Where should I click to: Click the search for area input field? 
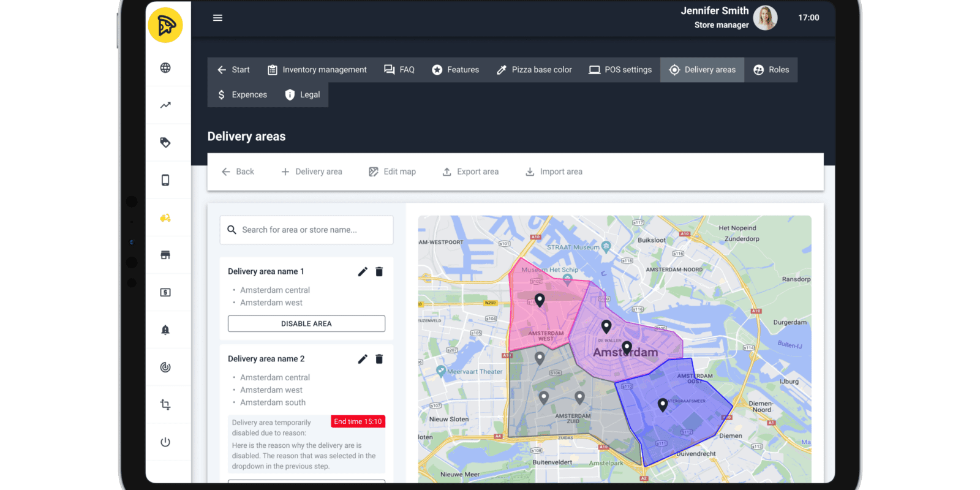(x=306, y=230)
